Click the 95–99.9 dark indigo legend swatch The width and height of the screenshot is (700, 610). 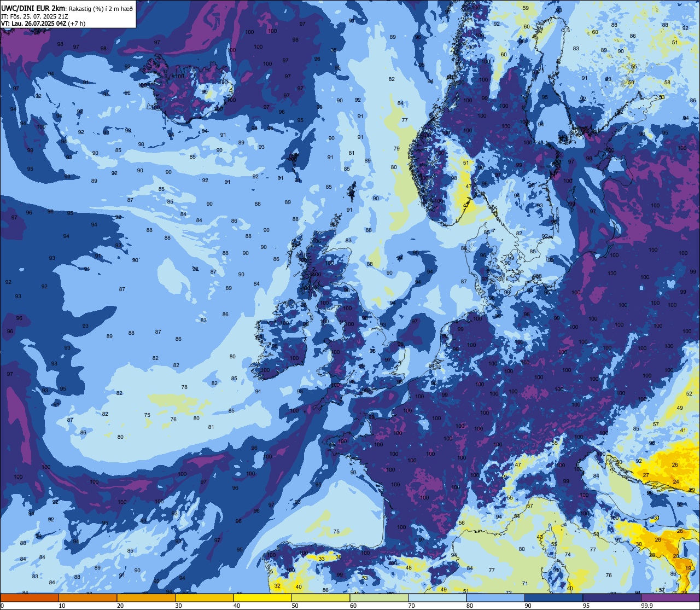[612, 598]
